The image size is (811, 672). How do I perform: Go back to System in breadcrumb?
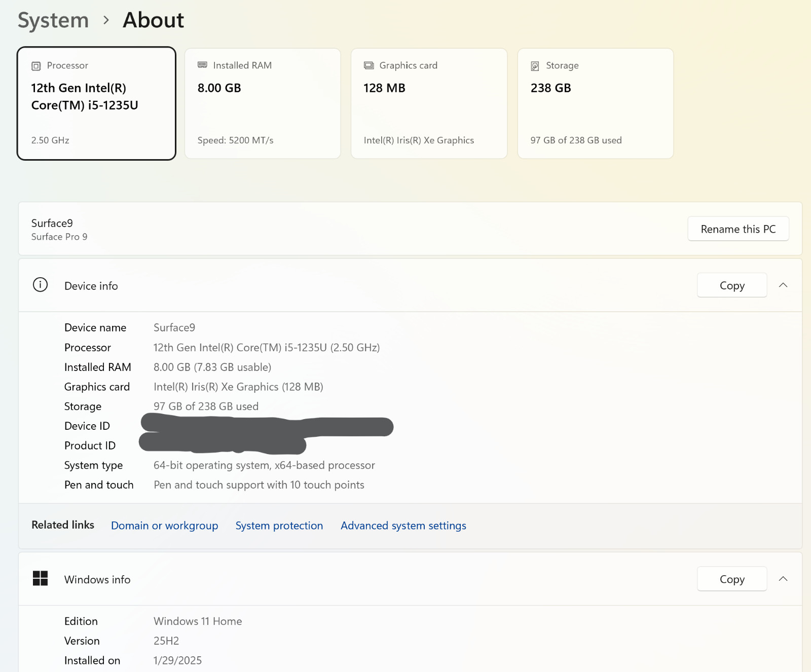[x=53, y=20]
